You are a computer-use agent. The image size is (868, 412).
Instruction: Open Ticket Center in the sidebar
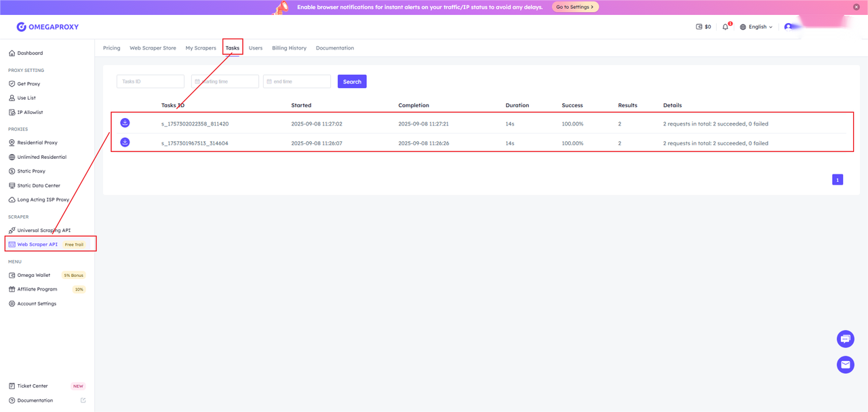(x=33, y=386)
